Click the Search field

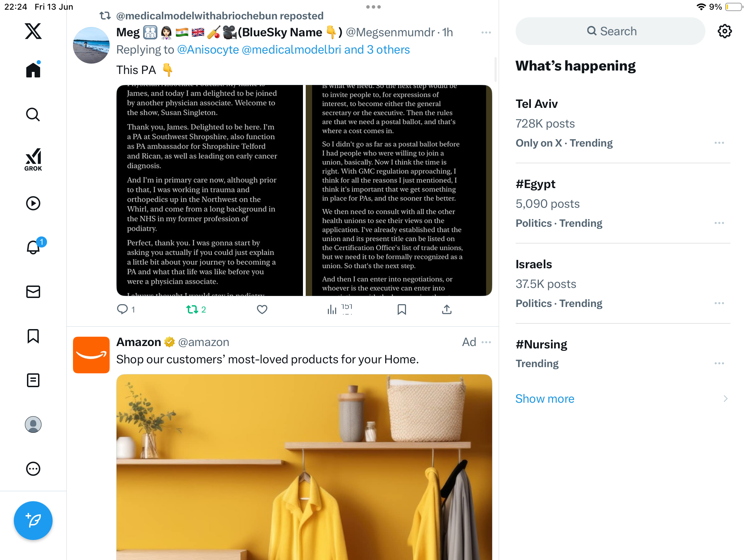(x=610, y=31)
